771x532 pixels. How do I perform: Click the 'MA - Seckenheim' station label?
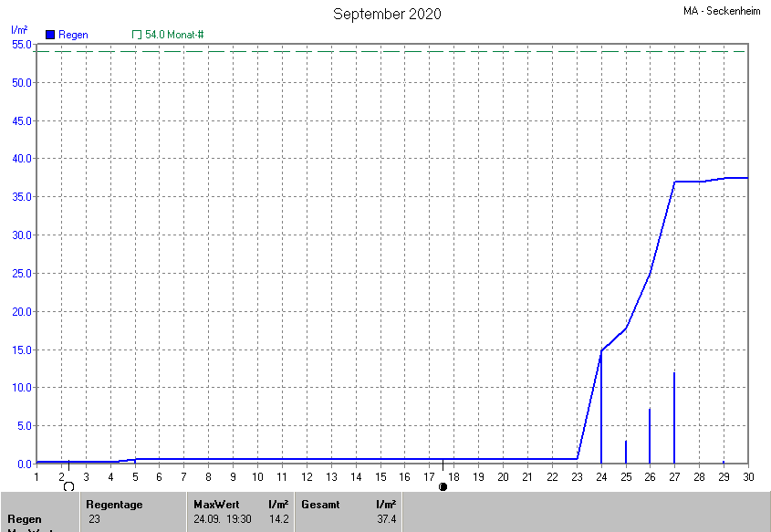tap(724, 11)
